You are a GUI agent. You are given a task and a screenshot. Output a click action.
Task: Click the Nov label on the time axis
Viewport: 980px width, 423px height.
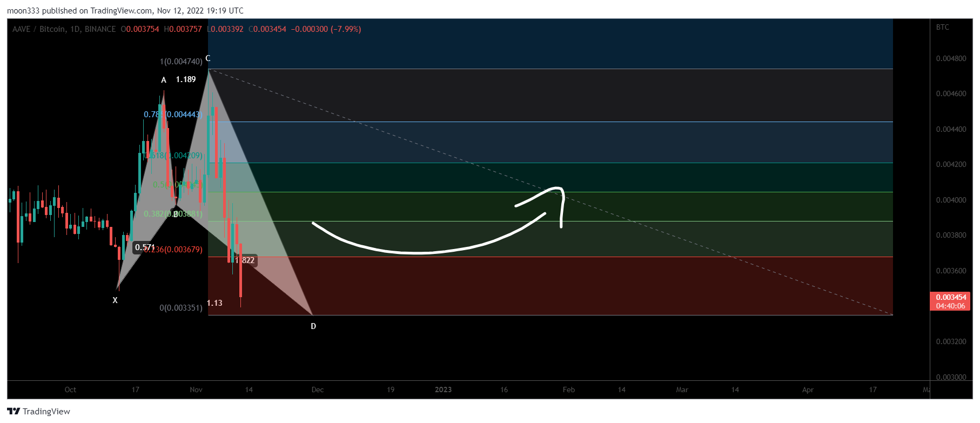coord(196,390)
